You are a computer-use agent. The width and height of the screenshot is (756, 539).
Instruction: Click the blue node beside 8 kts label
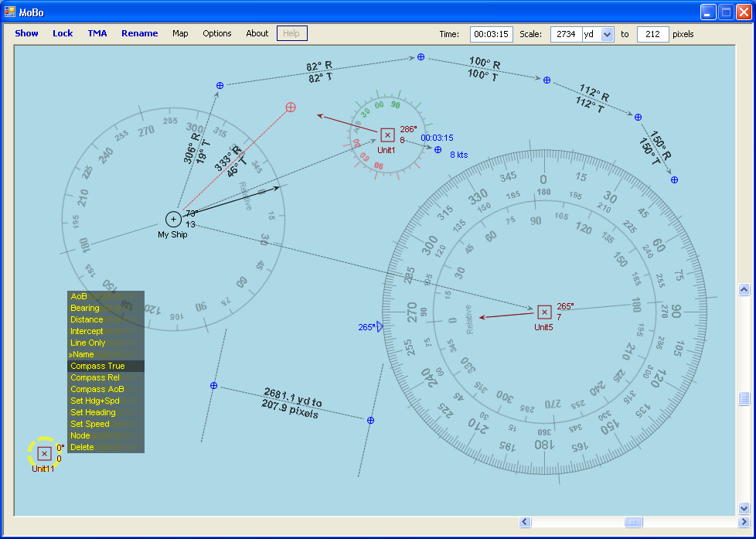click(438, 149)
